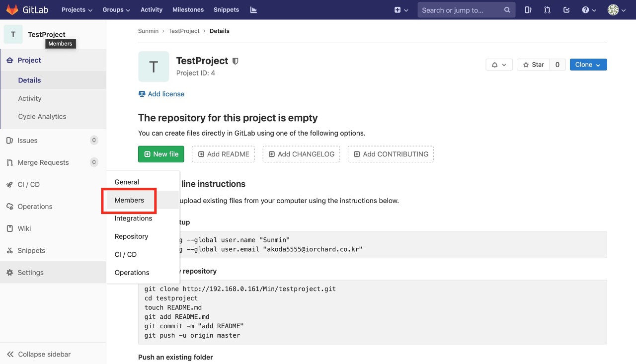Click the star count 0
Viewport: 636px width, 364px height.
coord(557,65)
